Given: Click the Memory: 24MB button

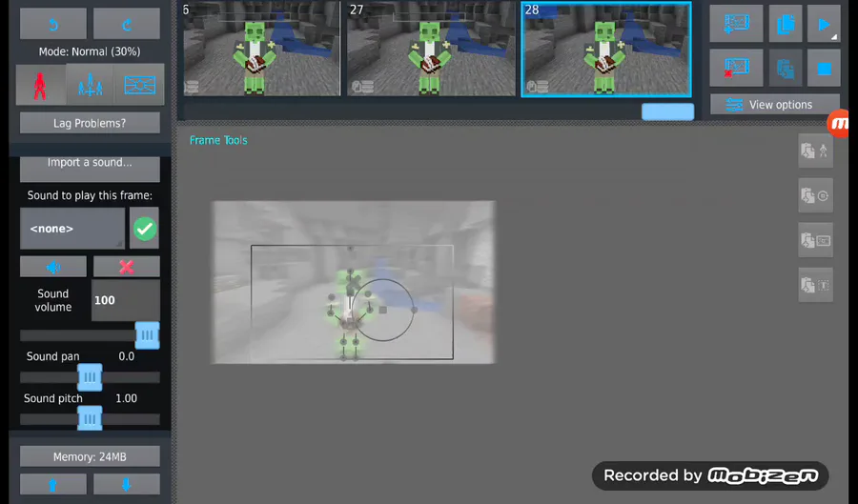Looking at the screenshot, I should pyautogui.click(x=90, y=456).
